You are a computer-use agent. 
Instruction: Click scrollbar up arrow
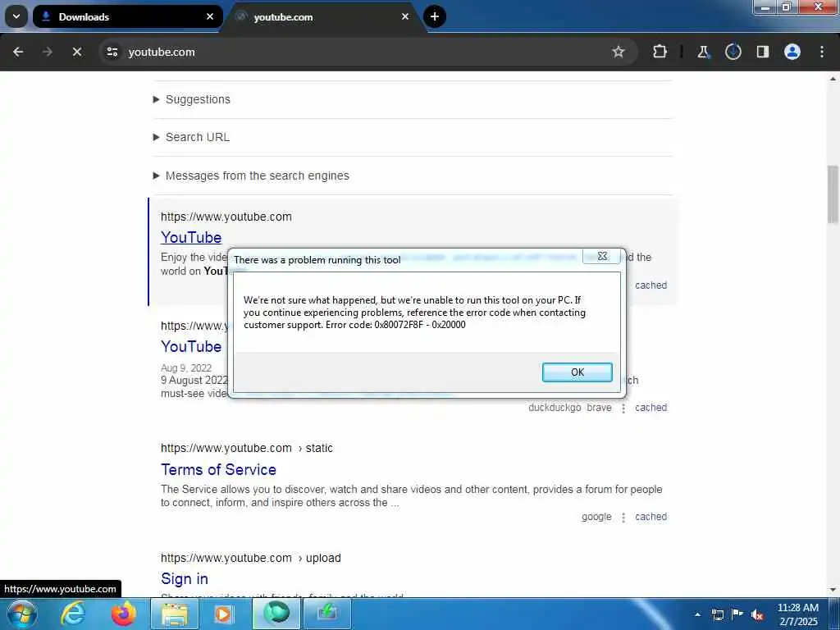[833, 79]
